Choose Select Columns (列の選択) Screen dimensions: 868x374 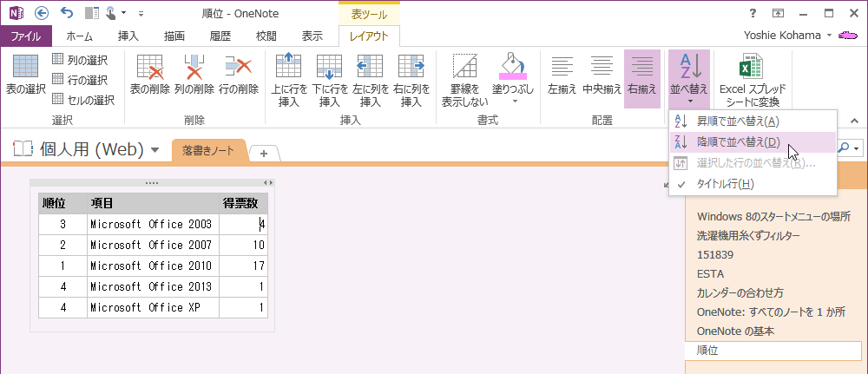pyautogui.click(x=80, y=60)
